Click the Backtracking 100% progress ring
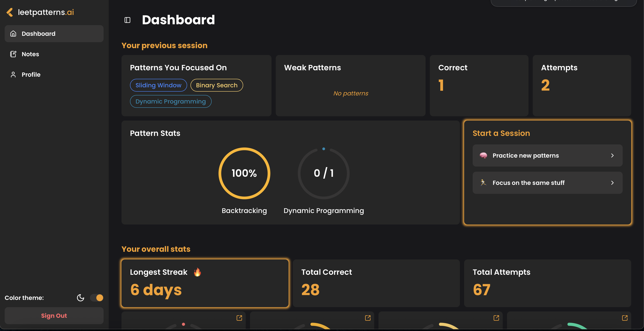Viewport: 644px width, 331px height. (x=244, y=173)
